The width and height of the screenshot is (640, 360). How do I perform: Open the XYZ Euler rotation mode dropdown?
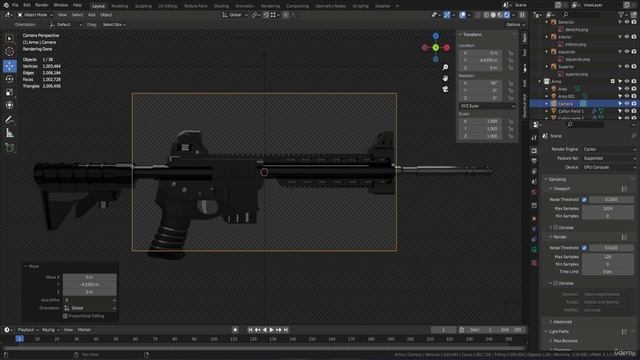pos(487,106)
